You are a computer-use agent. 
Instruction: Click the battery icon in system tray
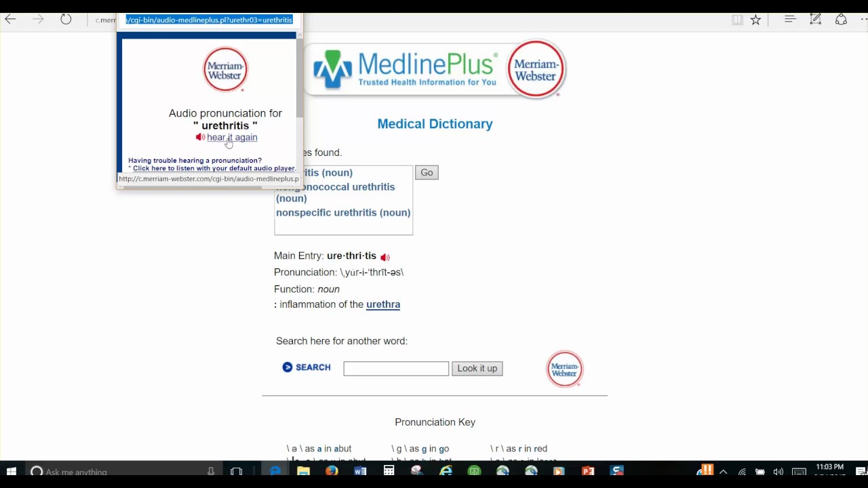(x=760, y=472)
